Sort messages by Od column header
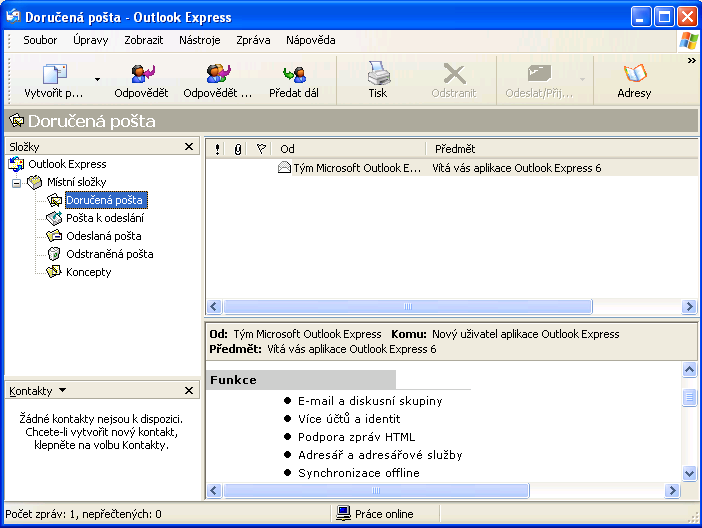Screen dimensions: 702x528 (x=350, y=149)
